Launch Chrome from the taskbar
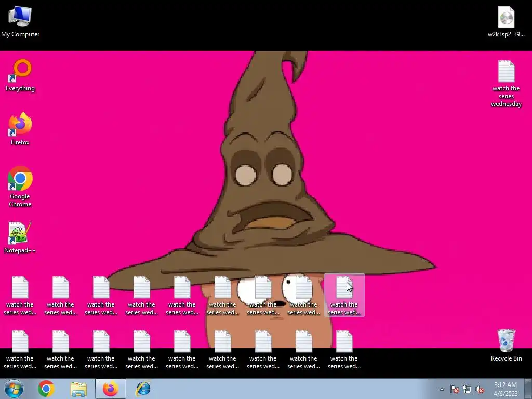 (x=46, y=389)
